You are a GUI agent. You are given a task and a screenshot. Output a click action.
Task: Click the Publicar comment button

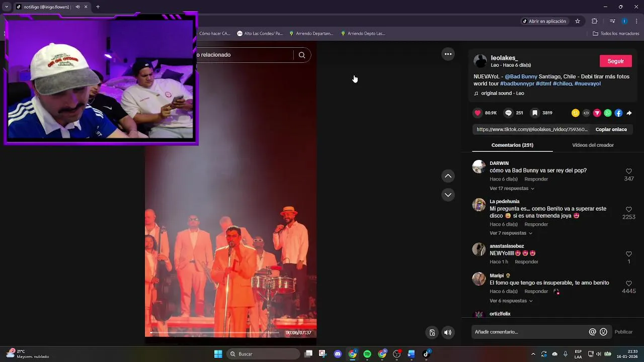point(623,332)
